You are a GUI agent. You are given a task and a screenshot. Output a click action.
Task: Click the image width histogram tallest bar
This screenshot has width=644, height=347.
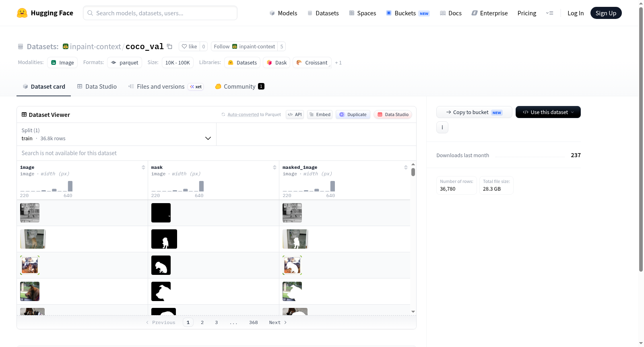(x=70, y=186)
